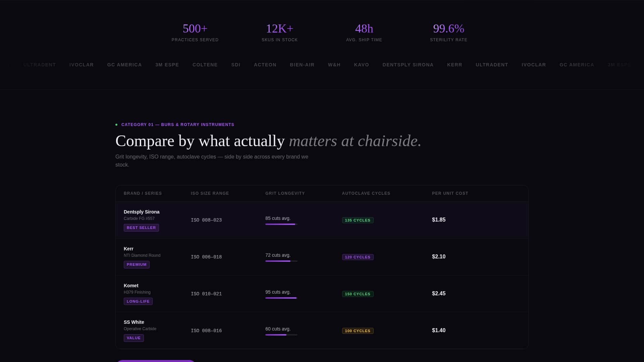Screen dimensions: 644x362
Task: Click the 135 Cycles badge
Action: 358,220
